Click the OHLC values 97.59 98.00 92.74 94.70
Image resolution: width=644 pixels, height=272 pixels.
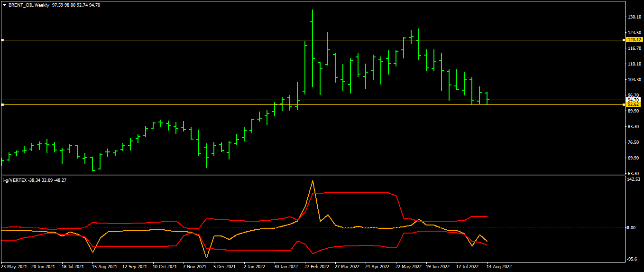pos(76,5)
